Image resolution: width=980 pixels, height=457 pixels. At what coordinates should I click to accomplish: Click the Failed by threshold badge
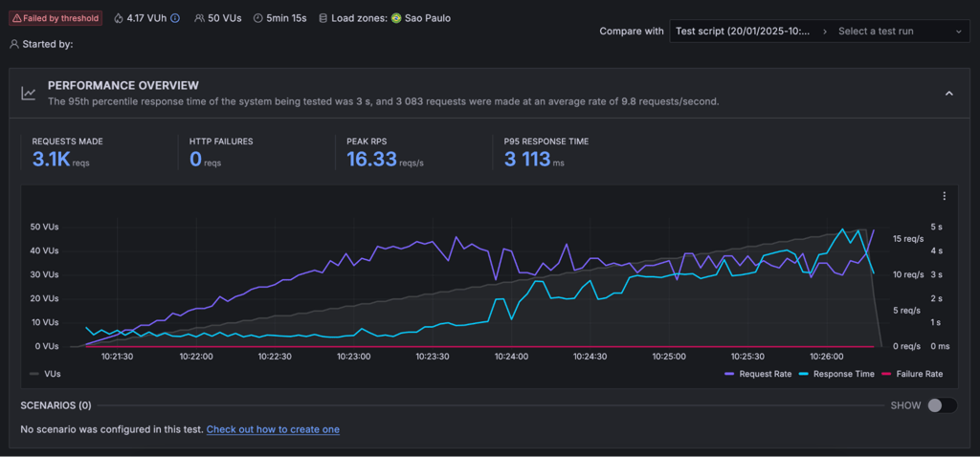pos(55,19)
